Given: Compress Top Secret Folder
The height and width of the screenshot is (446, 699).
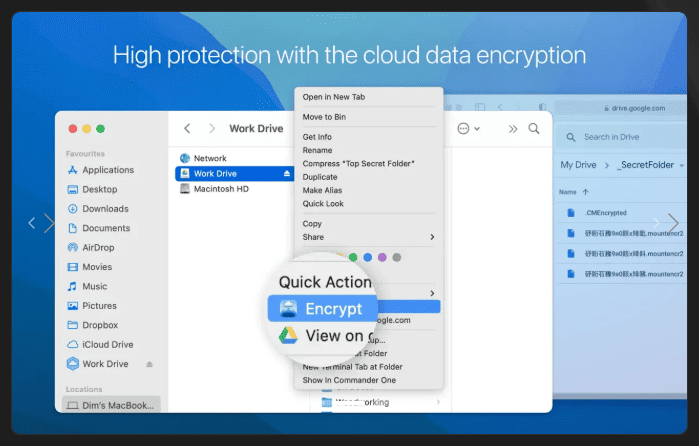Looking at the screenshot, I should (x=358, y=164).
